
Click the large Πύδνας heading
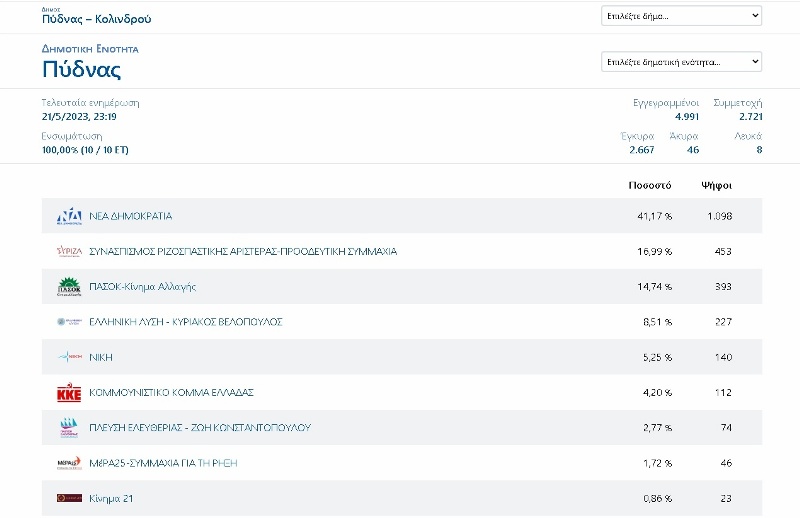(x=81, y=69)
